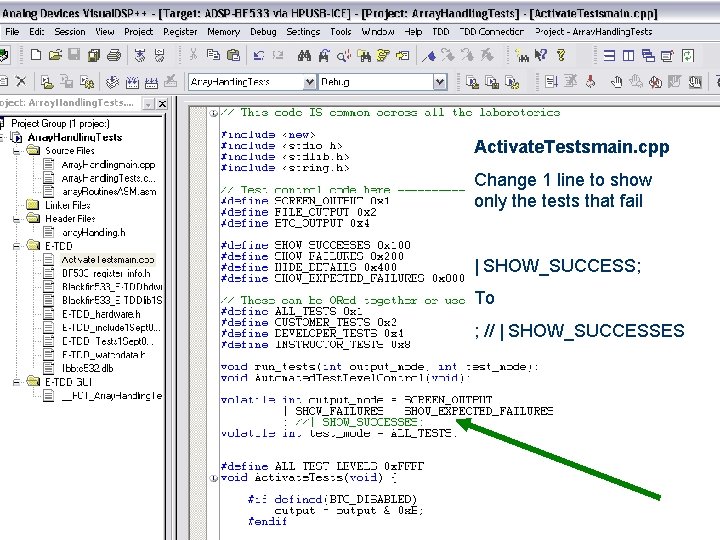The width and height of the screenshot is (720, 540).
Task: Undo the last edit
Action: coord(259,56)
